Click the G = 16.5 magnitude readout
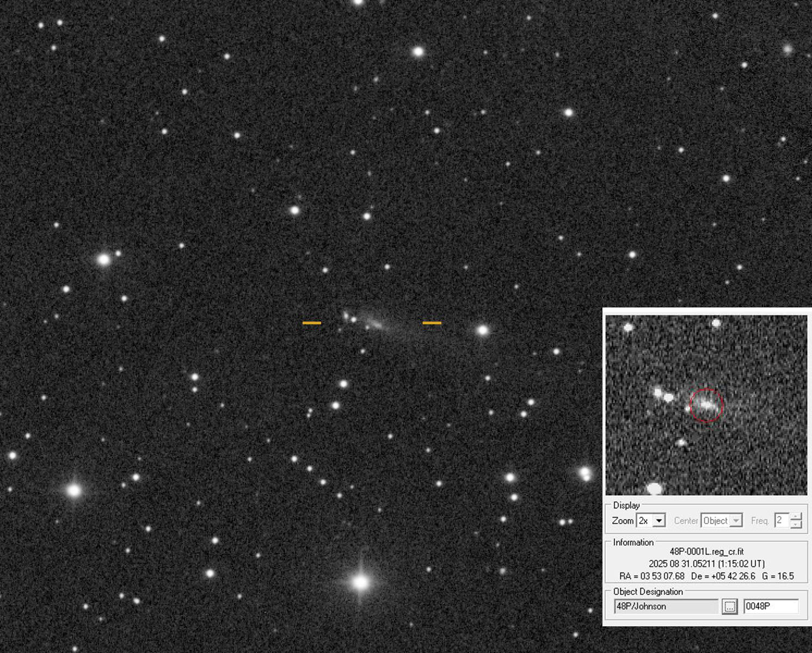Image resolution: width=812 pixels, height=653 pixels. coord(778,576)
